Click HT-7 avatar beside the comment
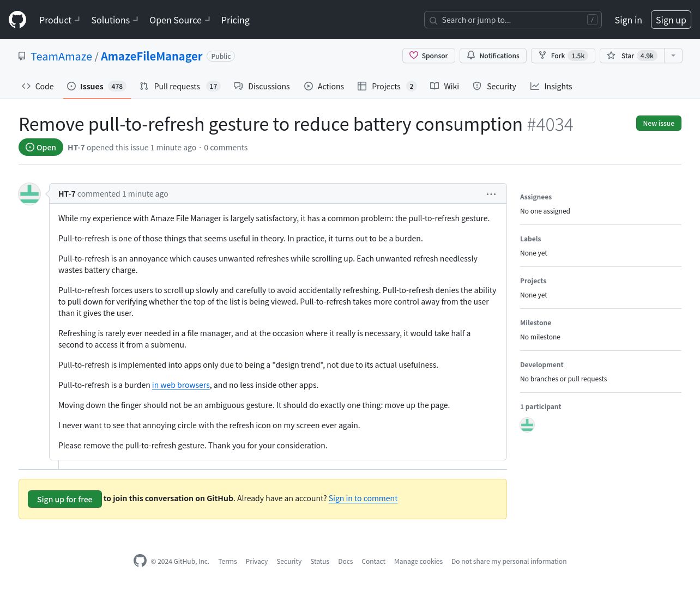Screen dimensions: 700x590 [x=29, y=194]
